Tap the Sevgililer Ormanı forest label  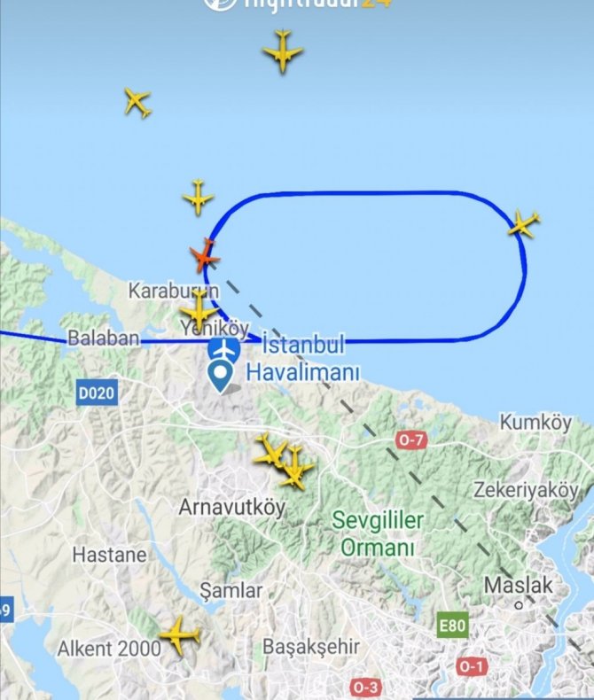tap(378, 533)
